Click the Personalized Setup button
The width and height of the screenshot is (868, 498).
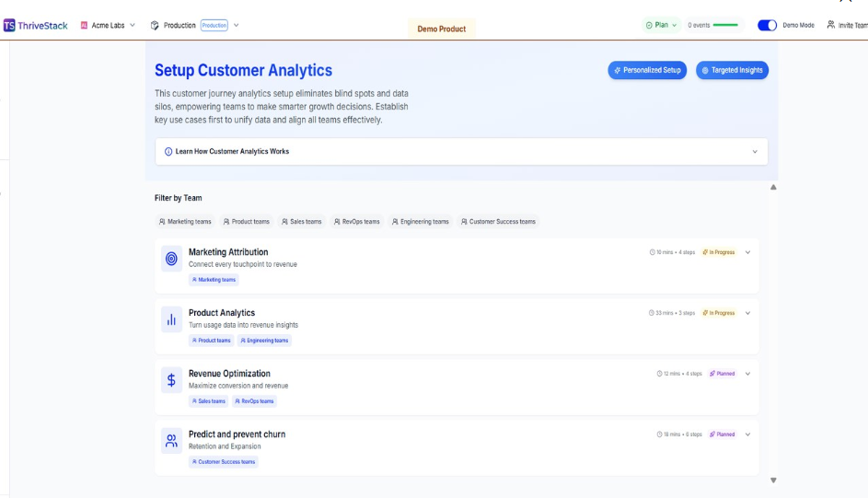coord(647,70)
